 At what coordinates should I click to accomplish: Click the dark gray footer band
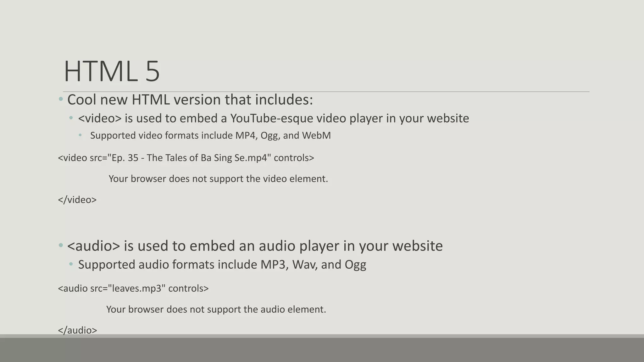pos(322,350)
